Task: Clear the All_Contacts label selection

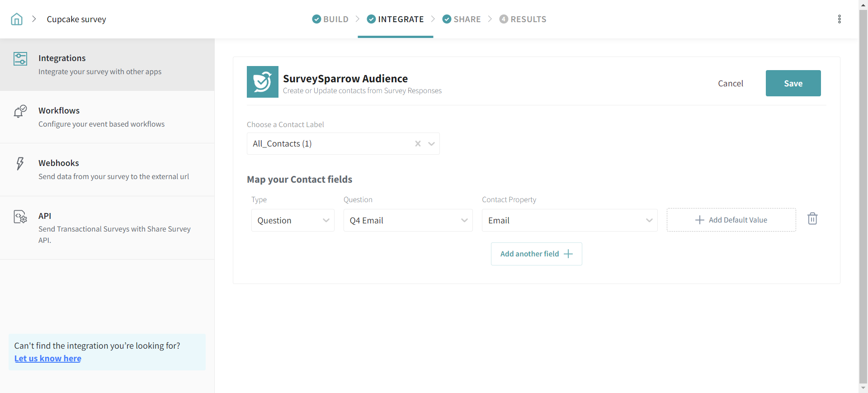Action: coord(418,144)
